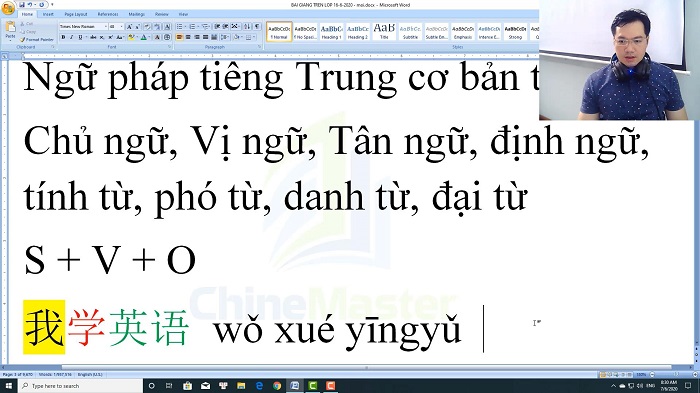Sort the selected text
Viewport: 700px width, 393px height.
tap(247, 26)
